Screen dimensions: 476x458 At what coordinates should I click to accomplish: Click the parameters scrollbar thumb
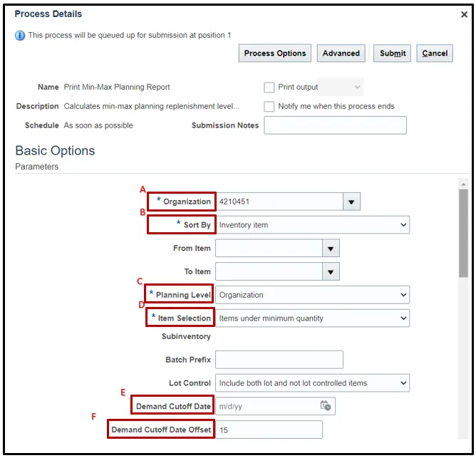(x=463, y=234)
